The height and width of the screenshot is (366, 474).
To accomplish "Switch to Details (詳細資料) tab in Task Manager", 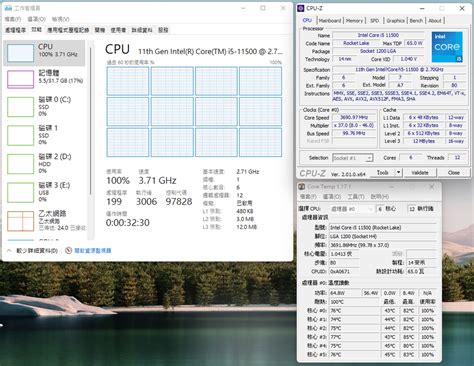I will coord(142,30).
